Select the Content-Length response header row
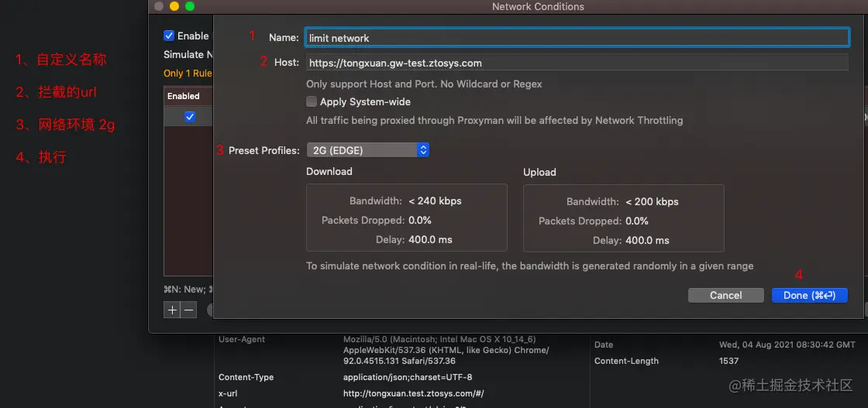This screenshot has height=408, width=868. 626,362
